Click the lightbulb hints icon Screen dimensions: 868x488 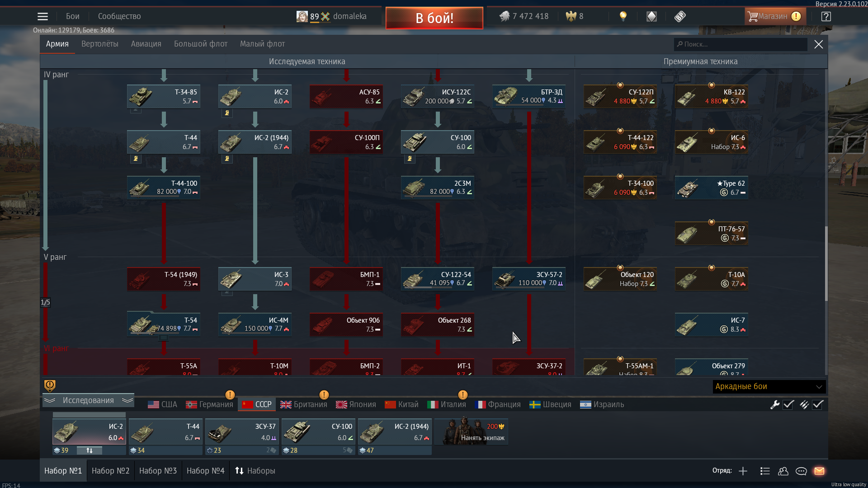[x=623, y=16]
